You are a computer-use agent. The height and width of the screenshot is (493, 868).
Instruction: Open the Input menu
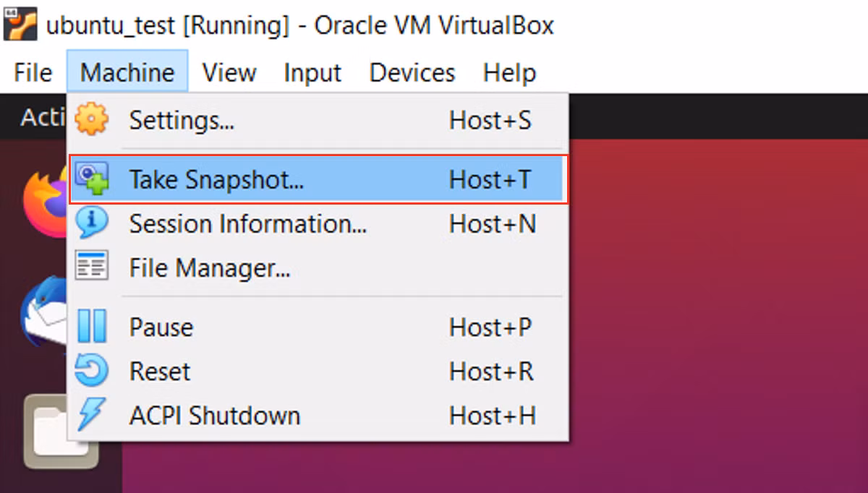312,72
